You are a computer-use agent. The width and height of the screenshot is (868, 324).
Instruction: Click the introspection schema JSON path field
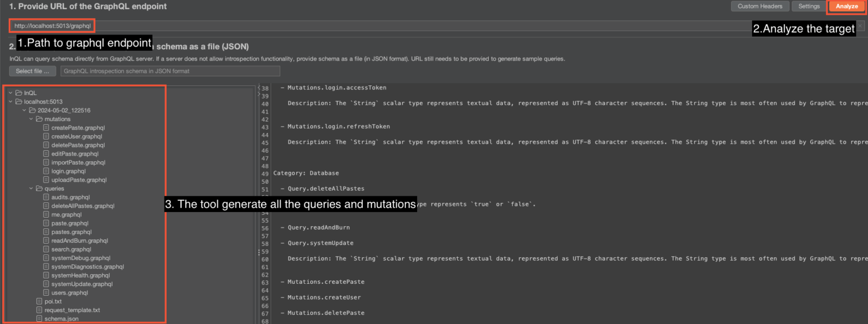(x=170, y=71)
